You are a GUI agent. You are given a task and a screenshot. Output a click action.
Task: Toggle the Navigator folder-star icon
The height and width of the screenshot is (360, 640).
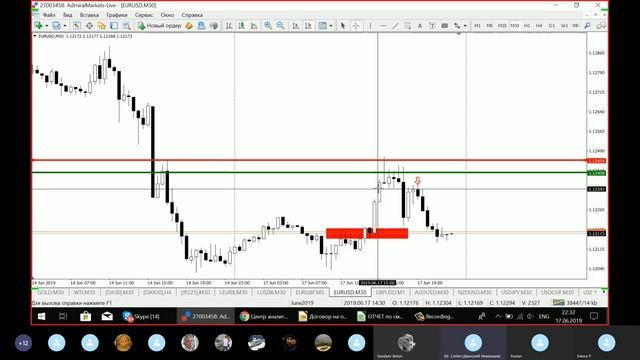pyautogui.click(x=101, y=26)
